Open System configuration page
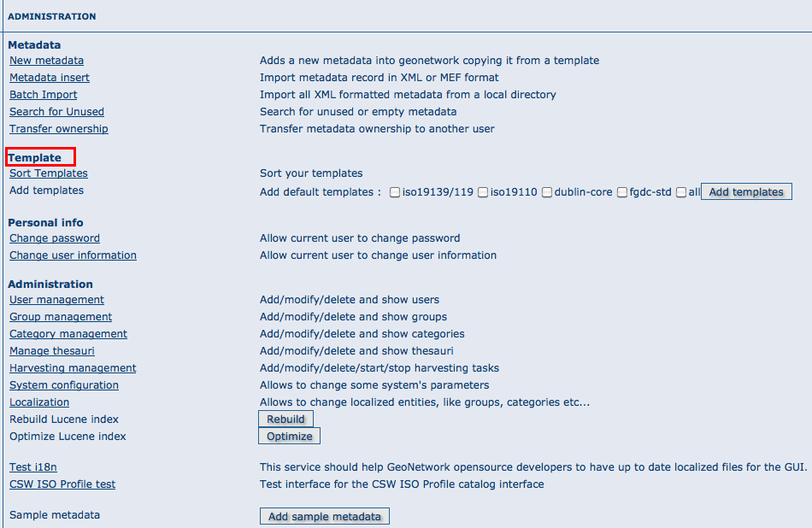This screenshot has height=528, width=812. tap(64, 385)
